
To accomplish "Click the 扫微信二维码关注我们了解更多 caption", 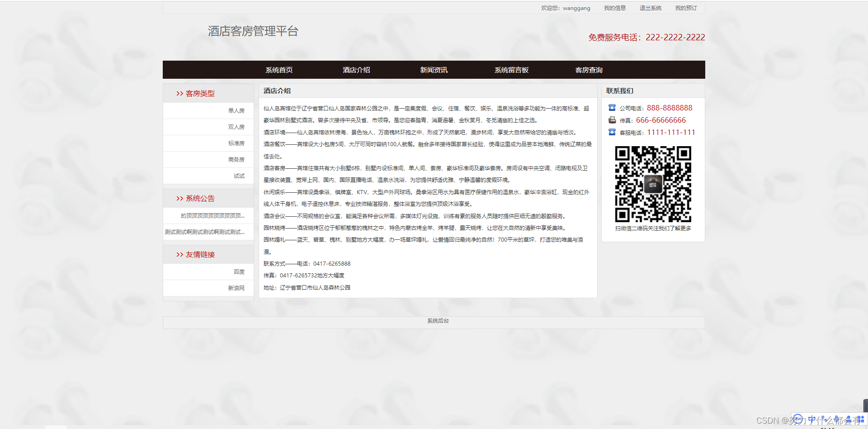I will pos(653,229).
